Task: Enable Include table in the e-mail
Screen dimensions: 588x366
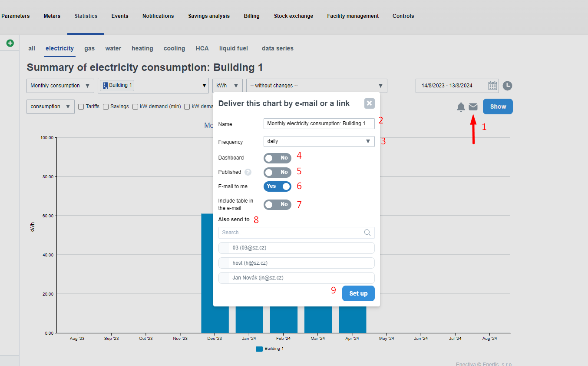Action: coord(277,204)
